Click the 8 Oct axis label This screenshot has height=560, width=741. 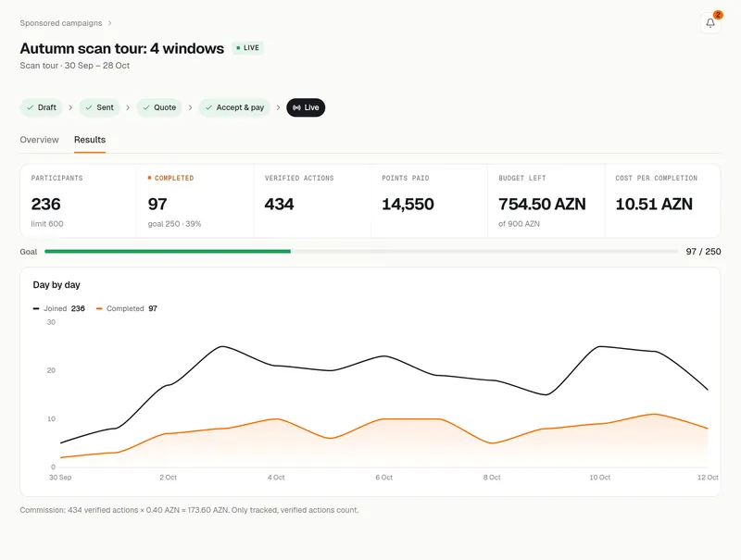492,478
